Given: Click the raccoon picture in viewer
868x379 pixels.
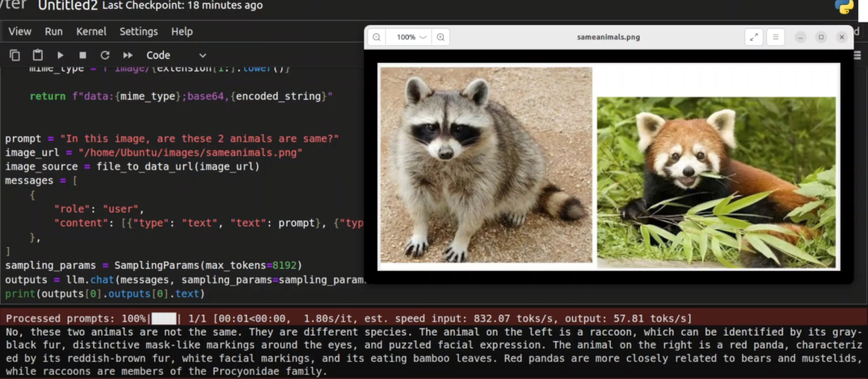Looking at the screenshot, I should pos(485,165).
